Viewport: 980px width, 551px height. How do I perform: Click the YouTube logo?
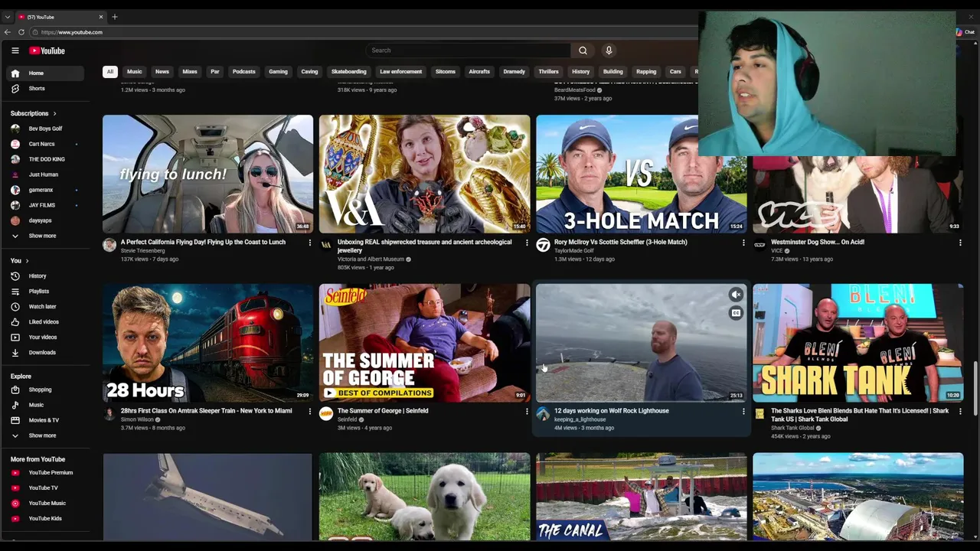(47, 51)
